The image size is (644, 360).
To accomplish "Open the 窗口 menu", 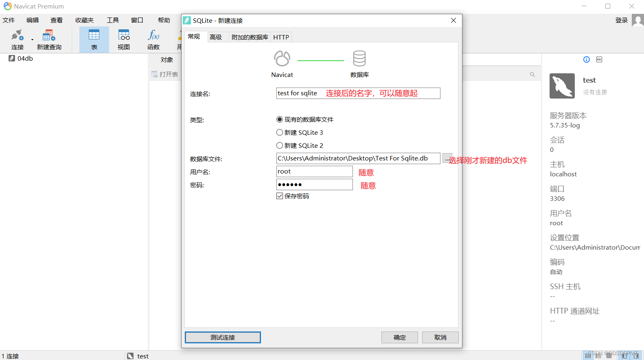I will [x=137, y=20].
